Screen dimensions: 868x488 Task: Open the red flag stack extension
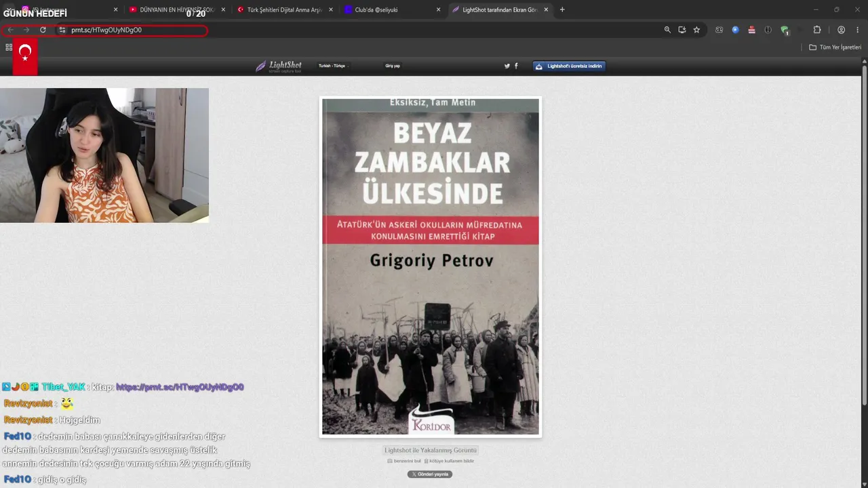[x=751, y=30]
